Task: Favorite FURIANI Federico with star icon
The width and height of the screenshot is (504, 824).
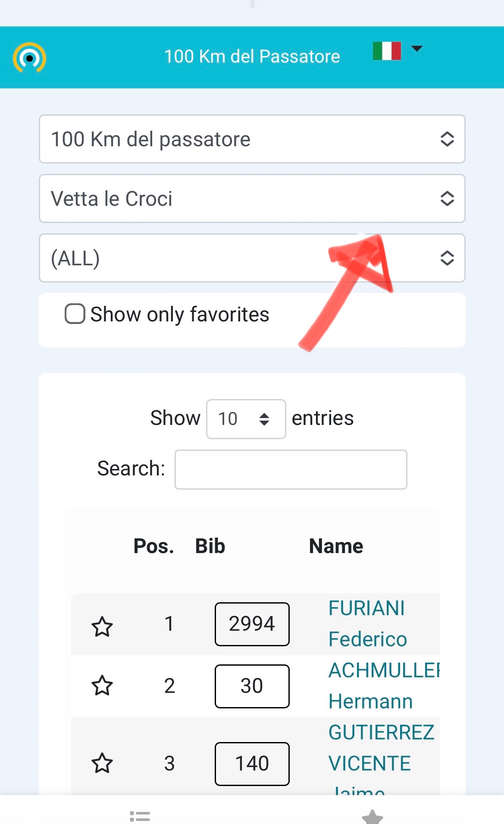Action: [x=102, y=626]
